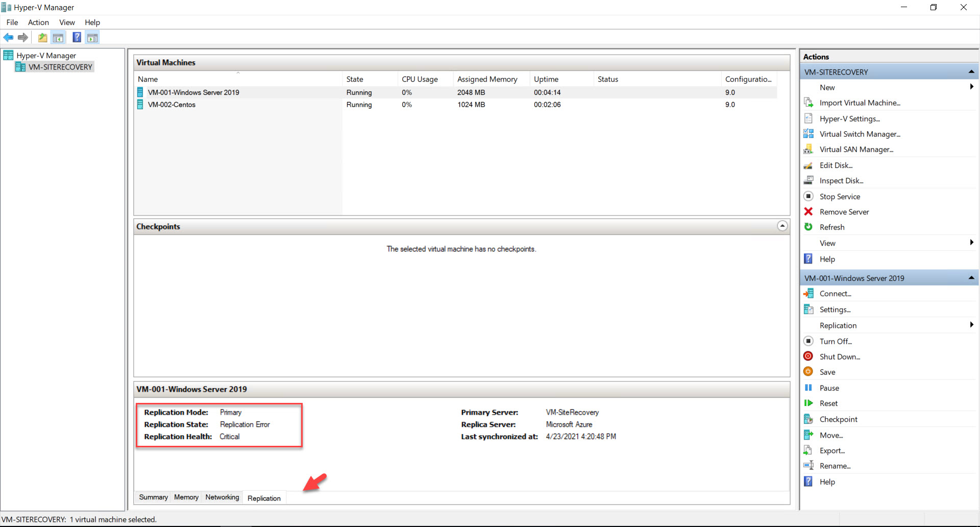Expand the Replication submenu in Actions

[x=972, y=325]
